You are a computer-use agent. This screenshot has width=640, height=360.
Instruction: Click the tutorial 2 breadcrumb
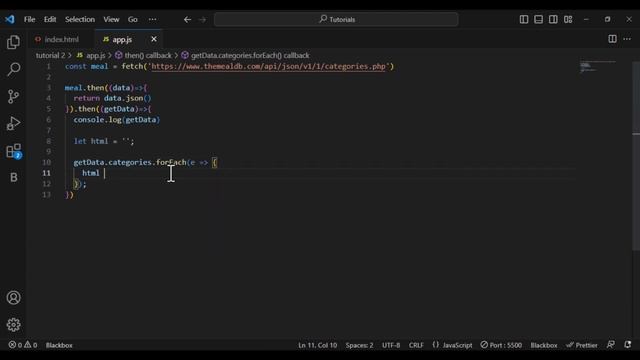[x=50, y=55]
